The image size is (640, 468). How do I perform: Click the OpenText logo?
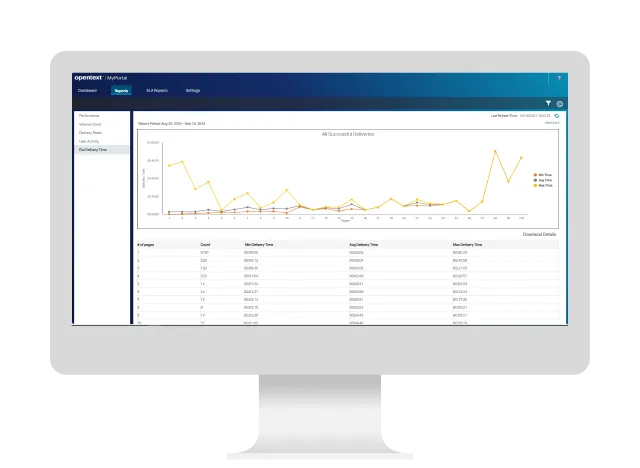[88, 78]
